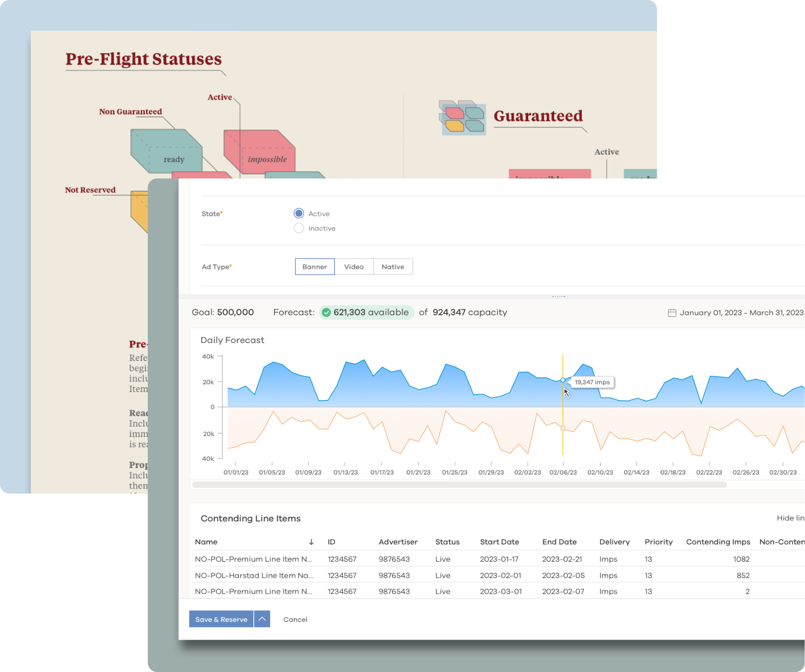Expand the Save & Reserve options arrow

262,619
